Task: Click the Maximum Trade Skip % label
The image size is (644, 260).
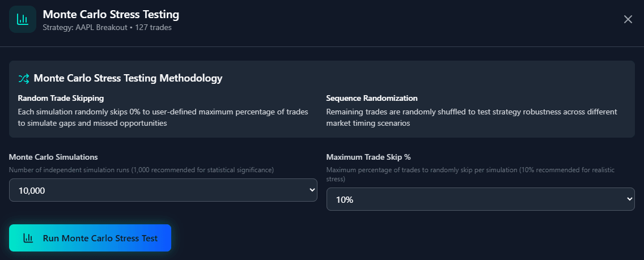Action: coord(368,157)
